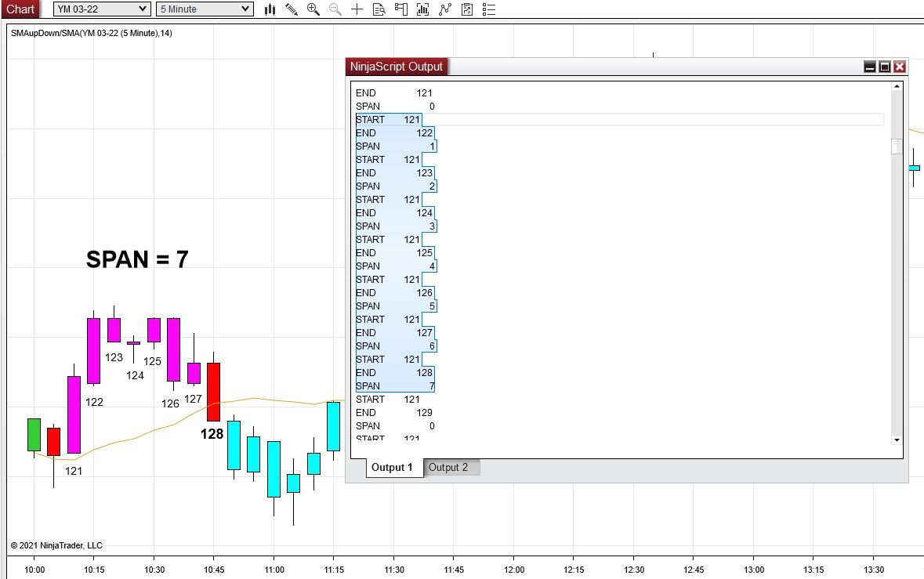Viewport: 924px width, 579px height.
Task: Click the 11:00 time axis label
Action: [274, 570]
